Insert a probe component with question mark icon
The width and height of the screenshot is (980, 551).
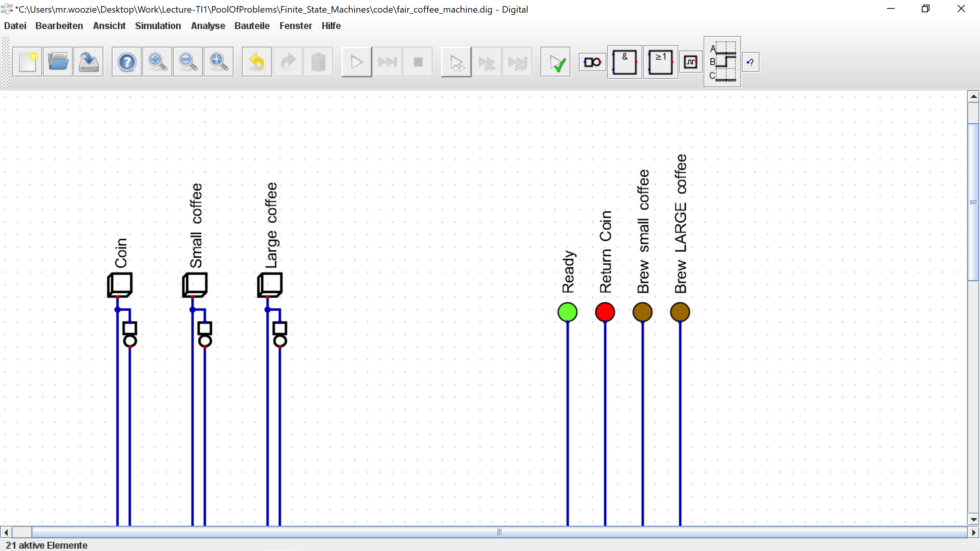pyautogui.click(x=751, y=62)
